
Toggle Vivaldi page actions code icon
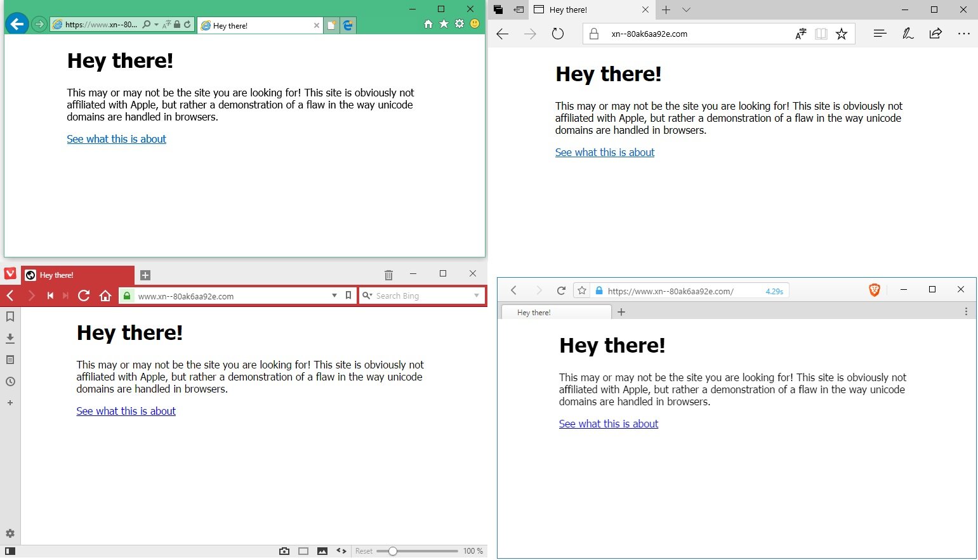341,551
